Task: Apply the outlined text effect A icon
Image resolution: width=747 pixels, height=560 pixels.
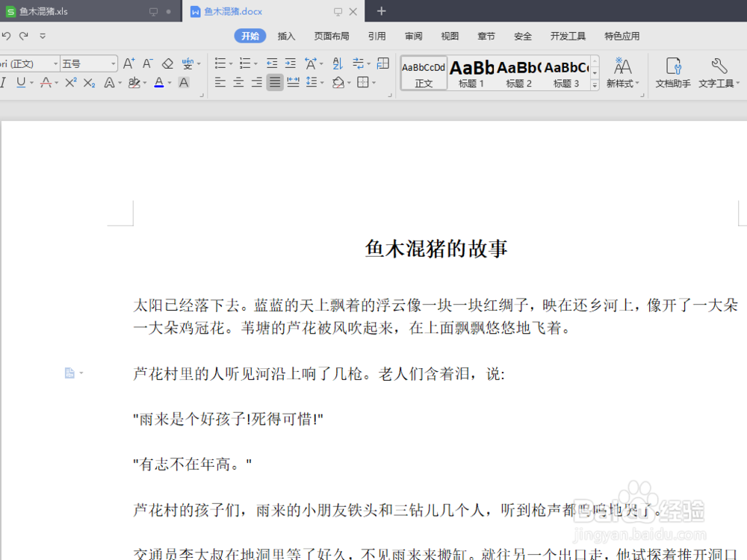Action: click(109, 82)
